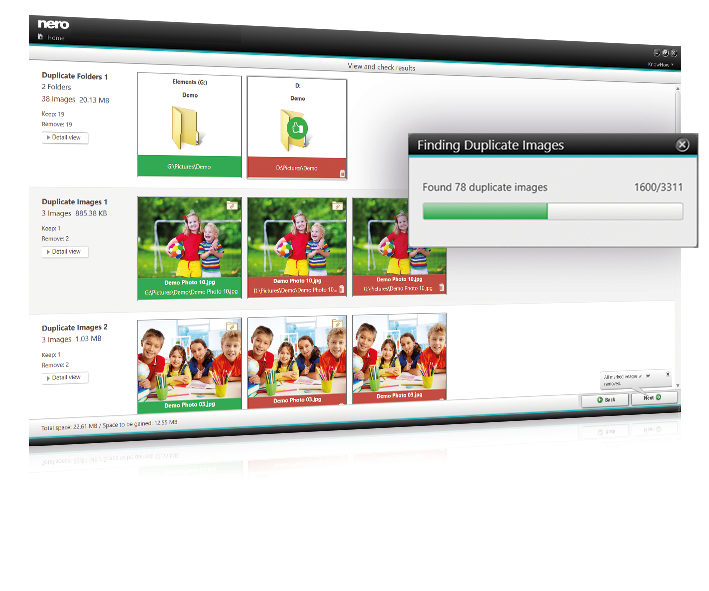Close the Finding Duplicate Images dialog

(x=682, y=145)
